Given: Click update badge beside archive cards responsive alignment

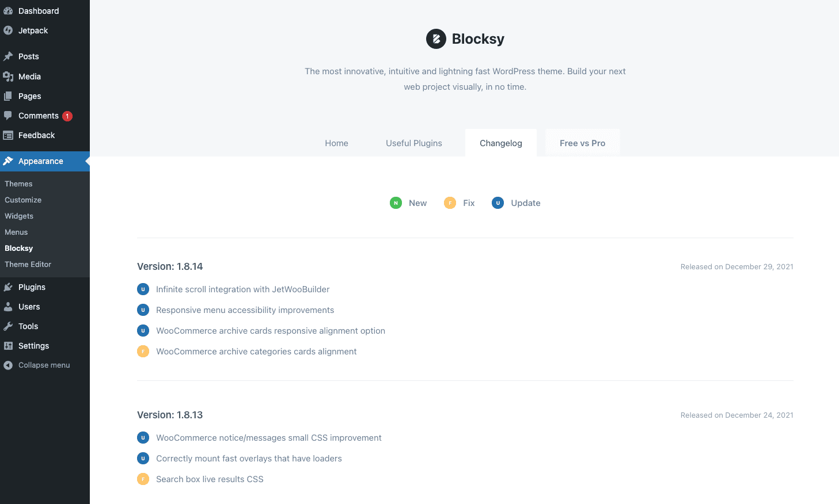Looking at the screenshot, I should [x=143, y=331].
